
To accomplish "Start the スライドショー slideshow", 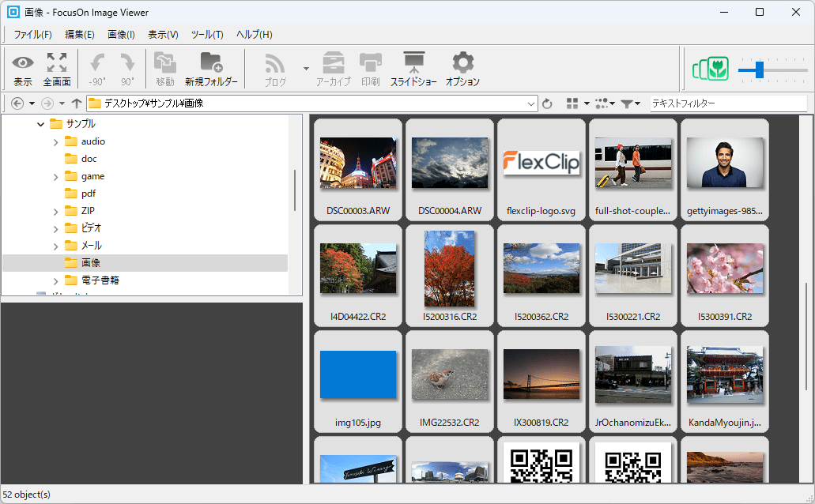I will (413, 69).
